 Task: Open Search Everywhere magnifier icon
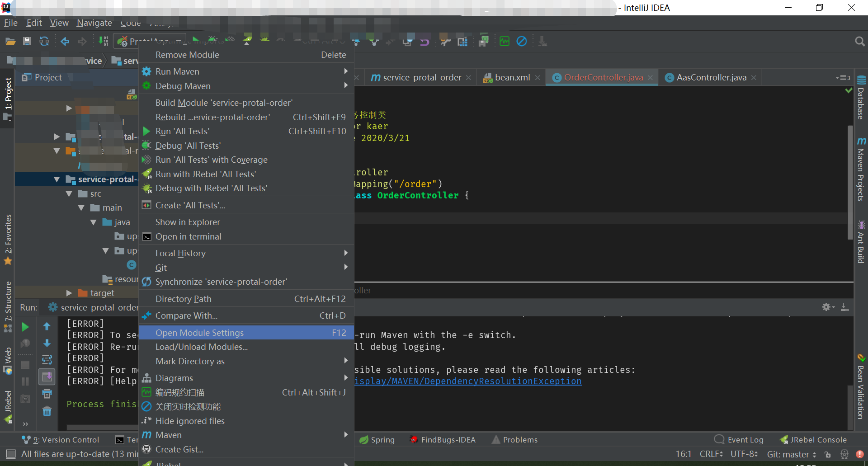point(860,42)
